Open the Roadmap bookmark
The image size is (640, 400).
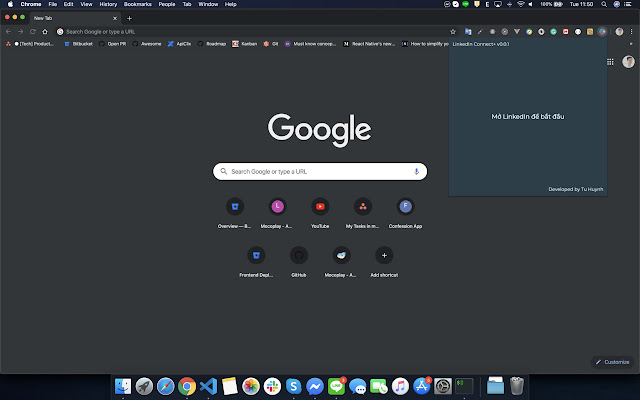click(212, 44)
